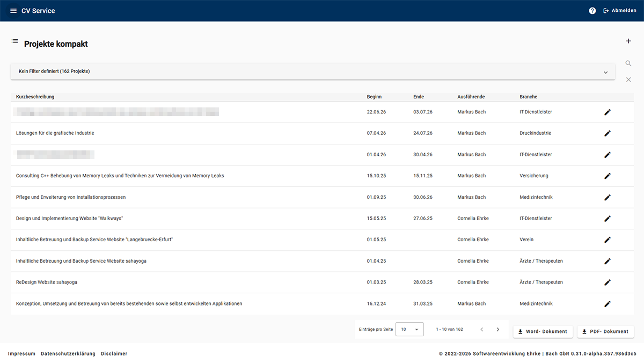Open the Datenschutzerklärung link
The image size is (644, 362).
tap(68, 354)
